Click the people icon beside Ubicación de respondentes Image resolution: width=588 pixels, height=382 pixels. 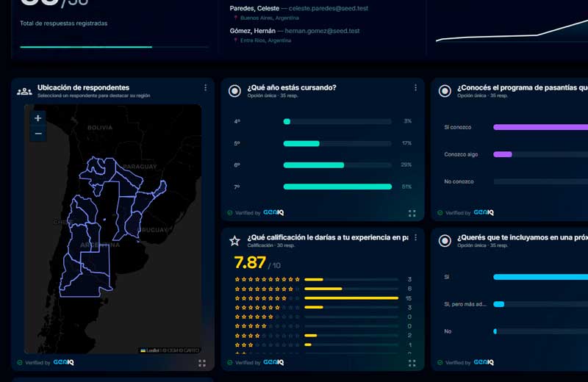point(24,91)
